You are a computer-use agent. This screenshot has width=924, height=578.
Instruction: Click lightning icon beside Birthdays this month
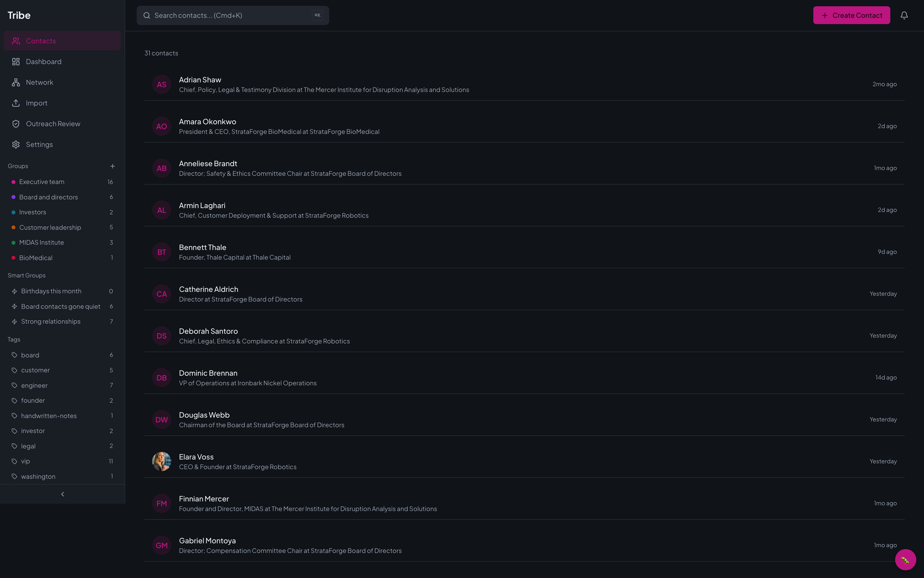(14, 291)
